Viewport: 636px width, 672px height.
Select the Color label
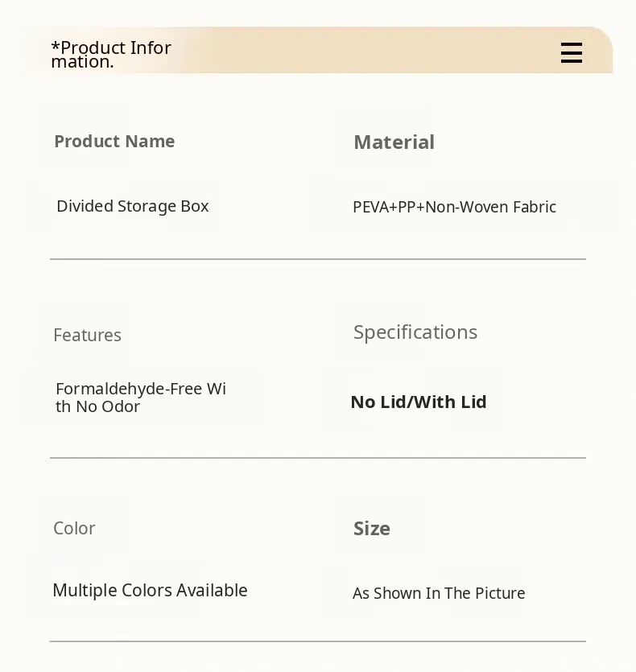click(x=74, y=529)
